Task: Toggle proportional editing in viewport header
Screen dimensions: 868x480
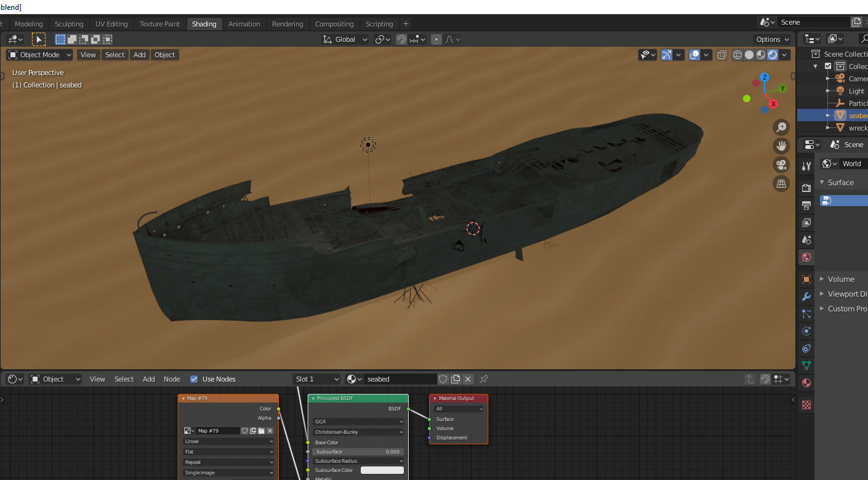Action: coord(436,39)
